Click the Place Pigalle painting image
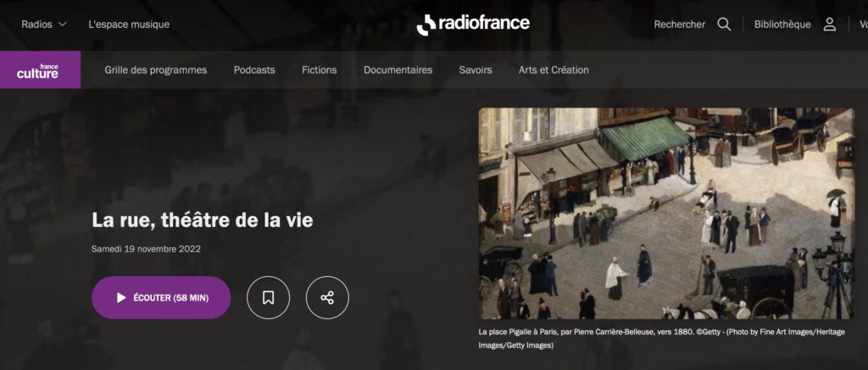The image size is (868, 370). (x=666, y=213)
